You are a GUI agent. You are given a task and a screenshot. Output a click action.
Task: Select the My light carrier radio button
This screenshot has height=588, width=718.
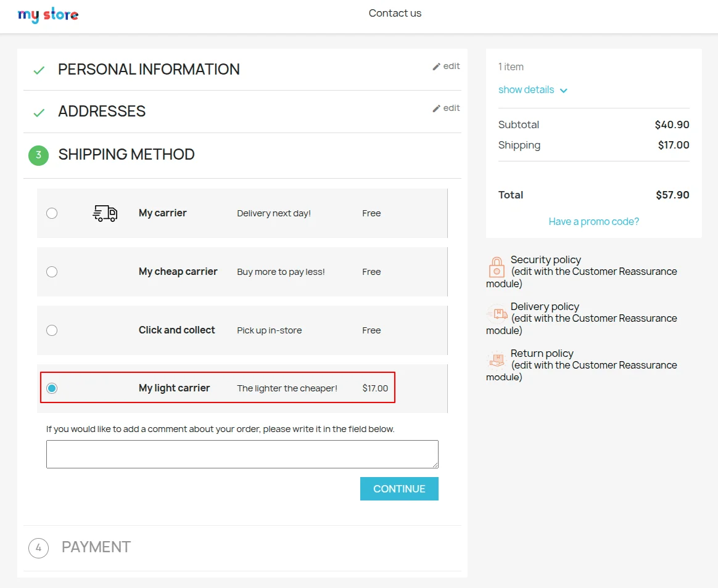point(52,388)
